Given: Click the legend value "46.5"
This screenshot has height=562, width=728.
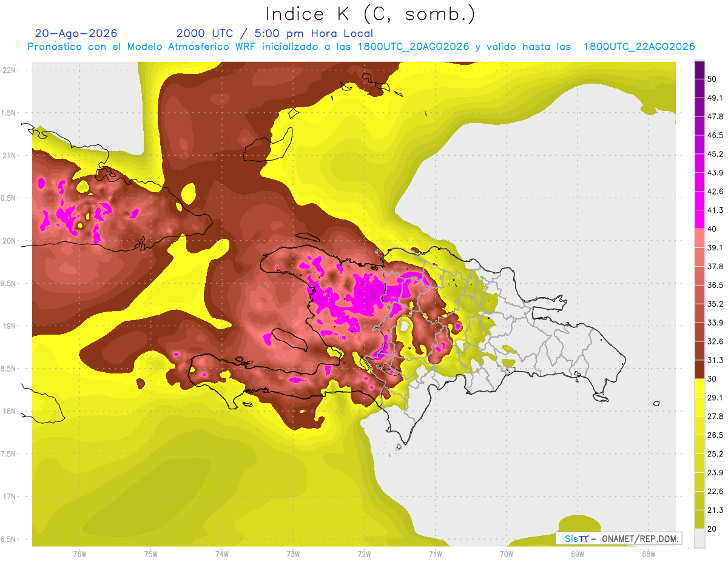Looking at the screenshot, I should click(x=715, y=135).
